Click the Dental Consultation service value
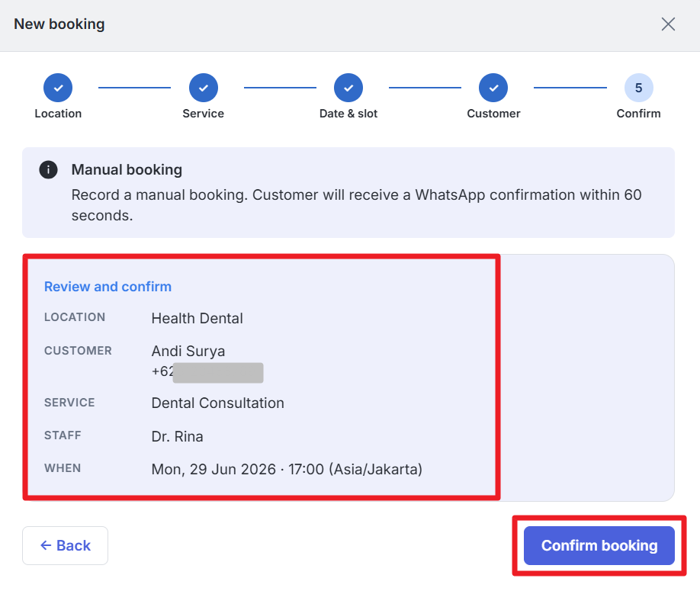 point(217,403)
